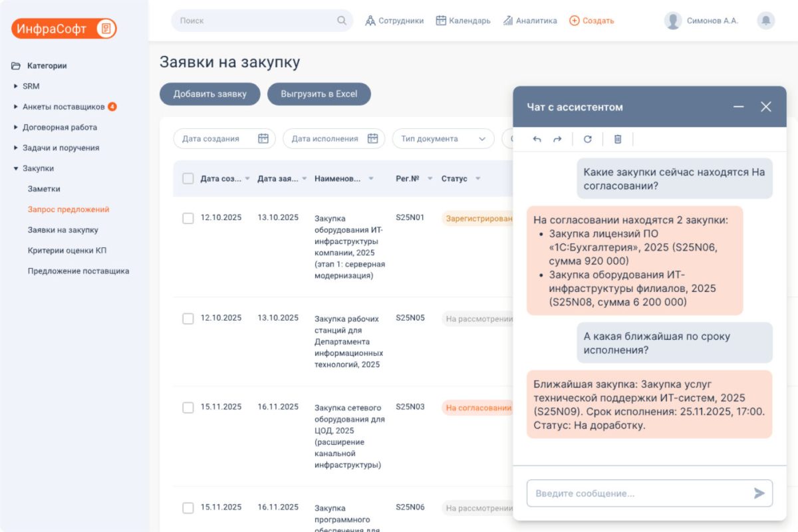
Task: Click the Введите сообщение chat input field
Action: click(x=638, y=493)
